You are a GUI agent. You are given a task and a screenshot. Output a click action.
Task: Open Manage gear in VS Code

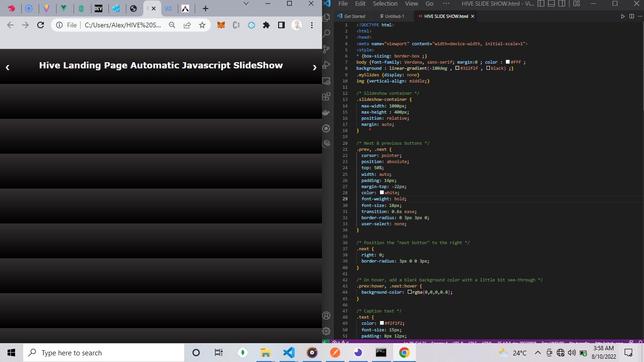point(326,331)
